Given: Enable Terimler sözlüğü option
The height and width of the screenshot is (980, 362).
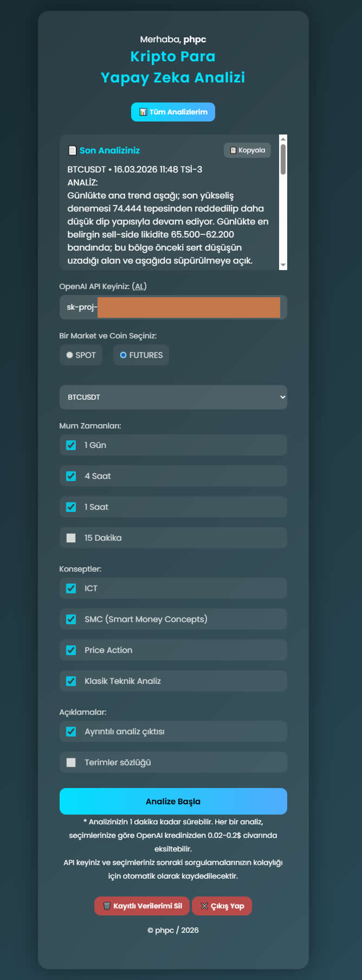Looking at the screenshot, I should (71, 763).
